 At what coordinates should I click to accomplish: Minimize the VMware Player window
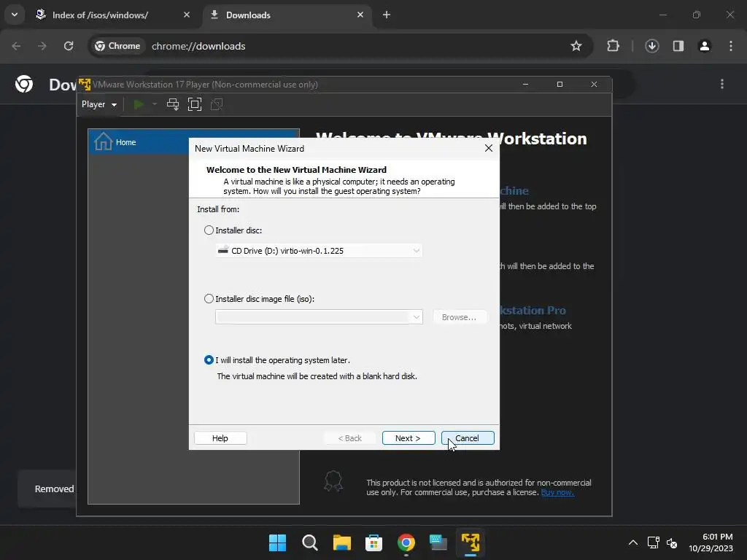[525, 85]
